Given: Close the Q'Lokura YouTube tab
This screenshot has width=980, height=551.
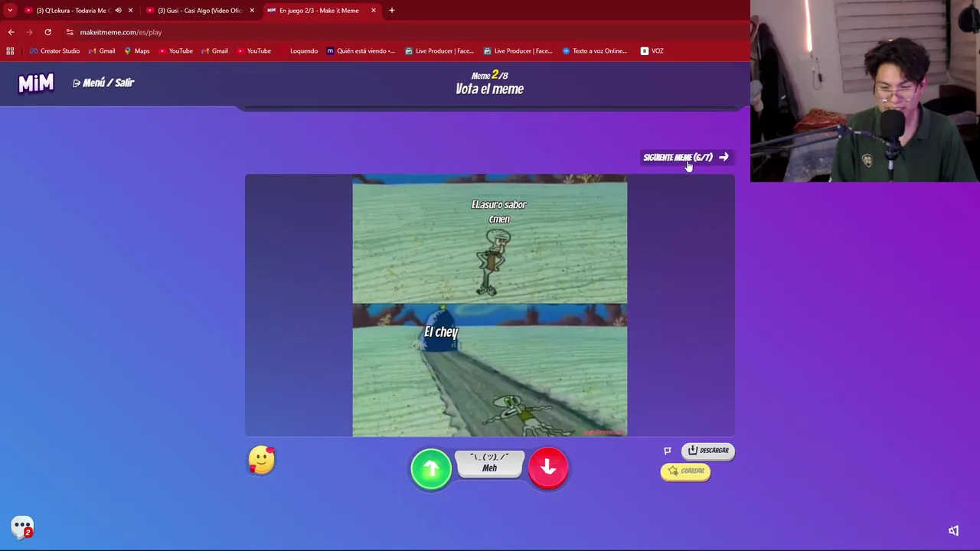Looking at the screenshot, I should 130,11.
